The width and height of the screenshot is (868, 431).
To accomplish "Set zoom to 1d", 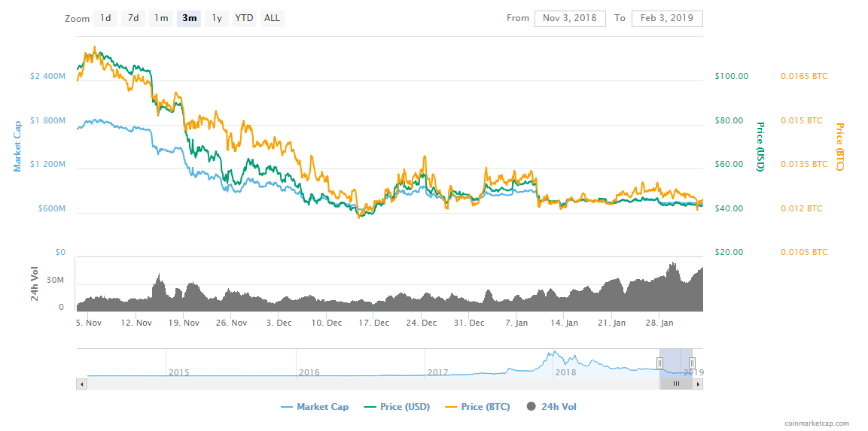I will tap(105, 18).
